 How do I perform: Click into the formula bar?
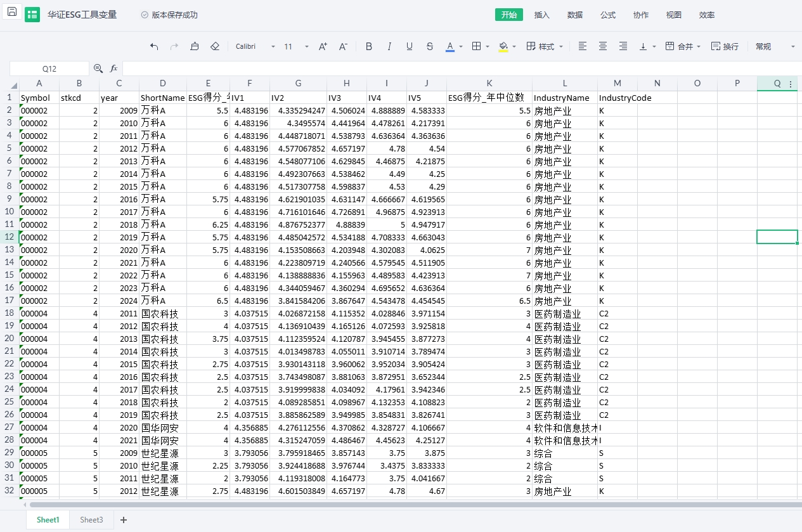click(462, 68)
